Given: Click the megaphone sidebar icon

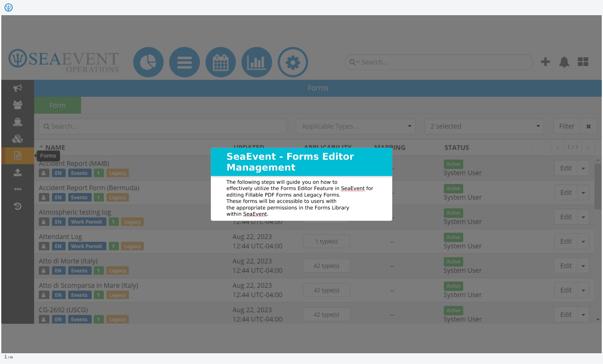Looking at the screenshot, I should click(18, 88).
